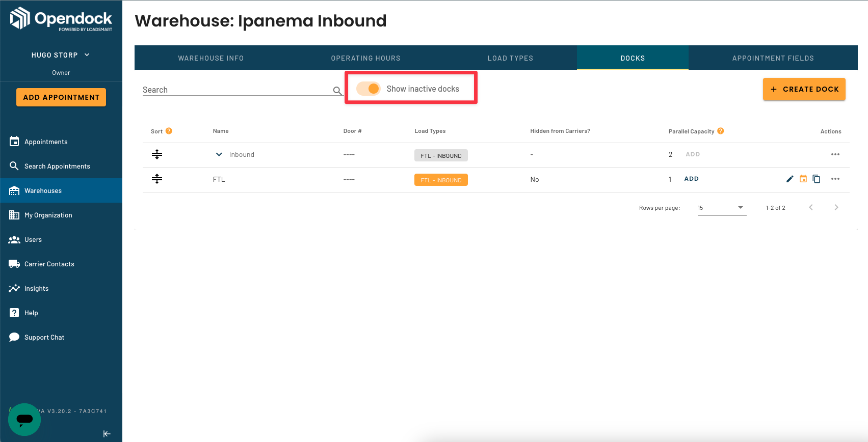868x442 pixels.
Task: Click ADD capacity on Inbound row
Action: pyautogui.click(x=693, y=154)
